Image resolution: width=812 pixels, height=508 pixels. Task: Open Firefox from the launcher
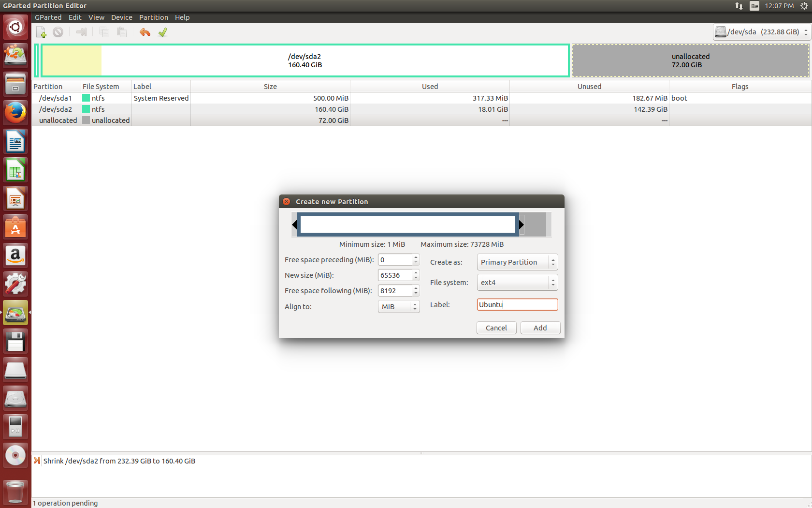coord(15,112)
